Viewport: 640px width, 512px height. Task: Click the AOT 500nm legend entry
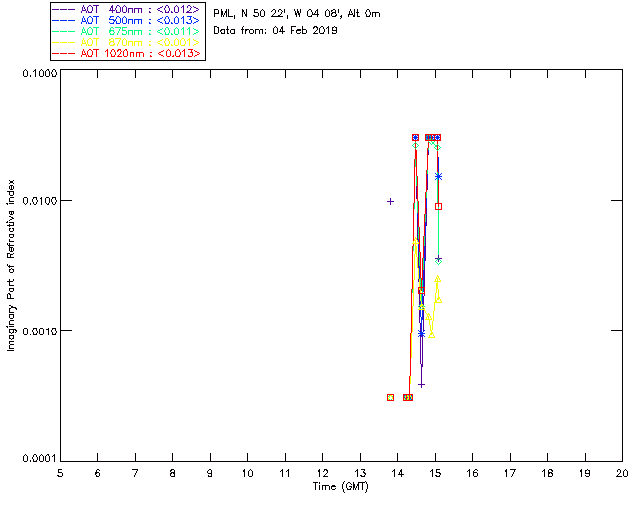coord(126,20)
